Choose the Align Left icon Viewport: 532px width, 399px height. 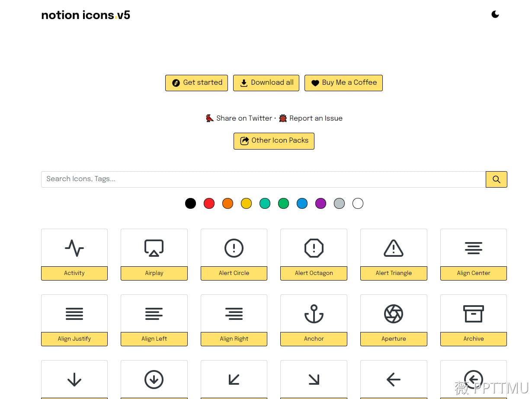154,314
